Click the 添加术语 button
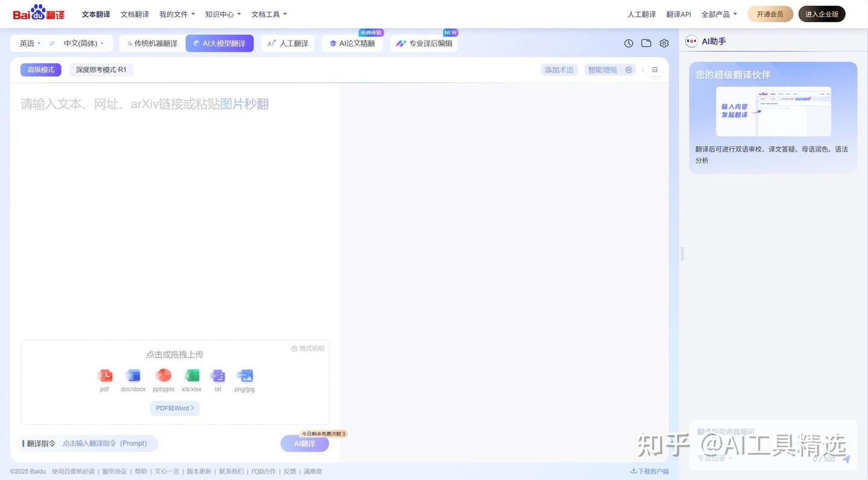Viewport: 868px width, 480px height. pyautogui.click(x=559, y=70)
